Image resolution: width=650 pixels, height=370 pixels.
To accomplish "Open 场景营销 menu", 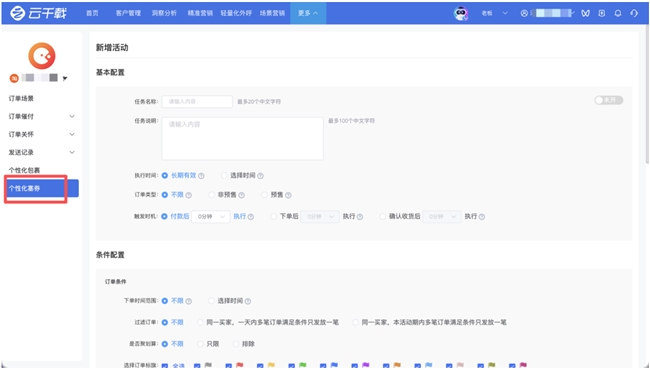I will (x=272, y=13).
